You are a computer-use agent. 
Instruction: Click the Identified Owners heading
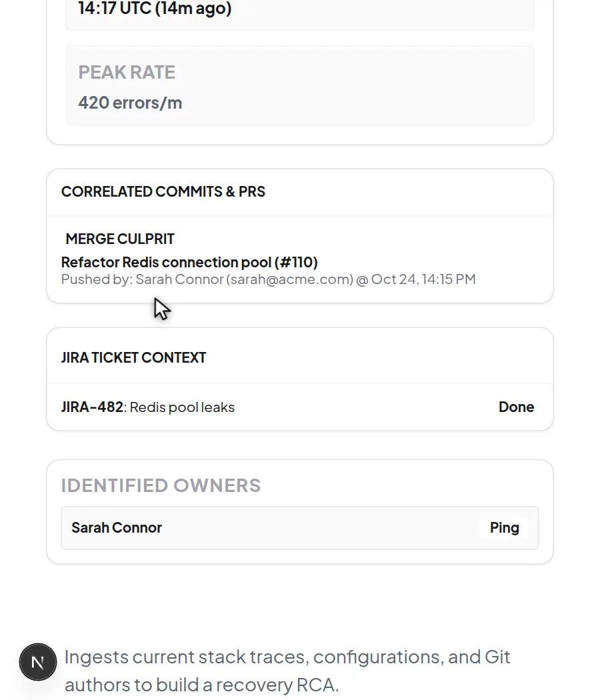[161, 485]
